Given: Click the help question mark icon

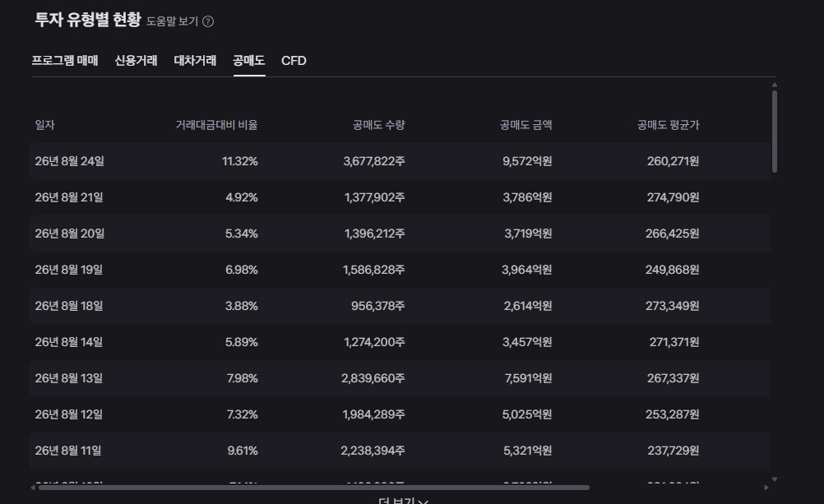Looking at the screenshot, I should coord(208,21).
